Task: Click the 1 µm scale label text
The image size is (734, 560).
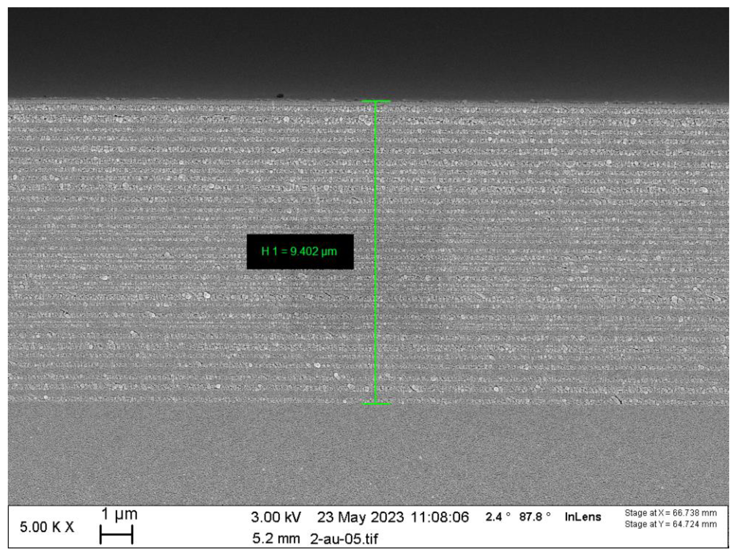Action: click(x=119, y=514)
